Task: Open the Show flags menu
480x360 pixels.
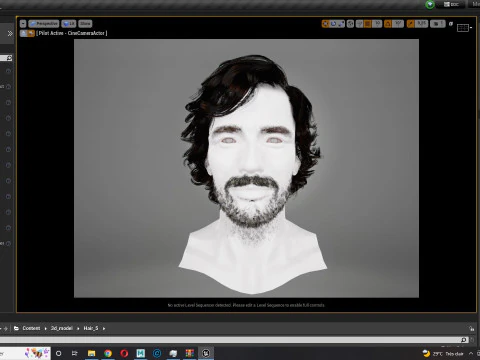Action: pyautogui.click(x=85, y=24)
